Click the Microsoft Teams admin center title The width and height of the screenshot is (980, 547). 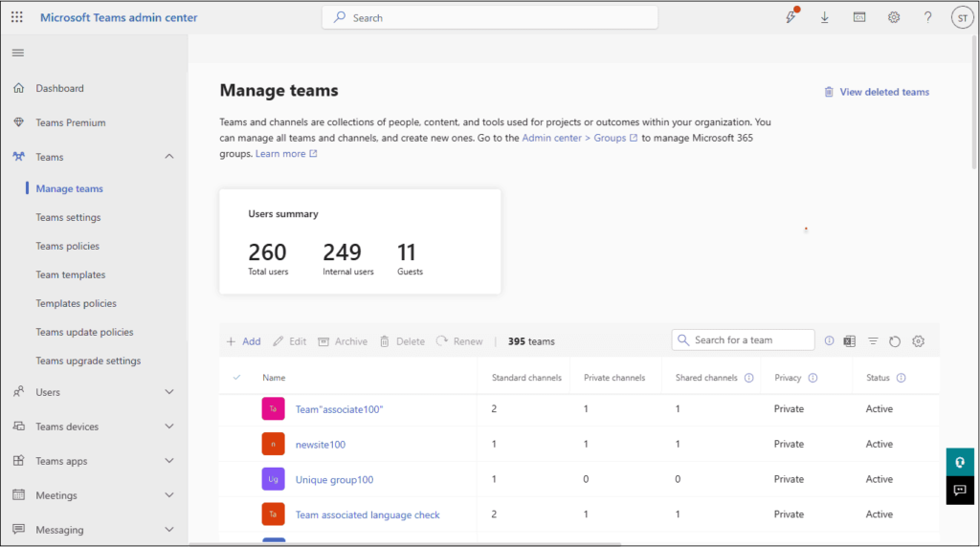[x=119, y=17]
